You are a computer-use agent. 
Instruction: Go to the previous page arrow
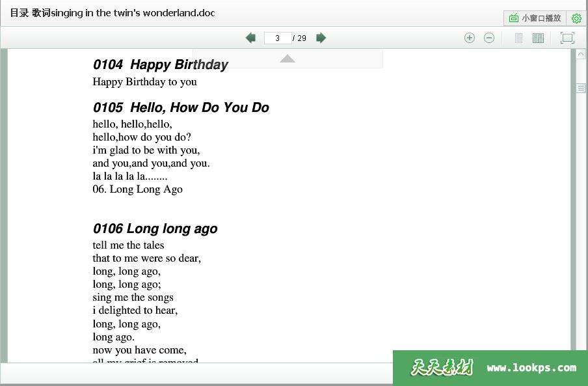[250, 38]
